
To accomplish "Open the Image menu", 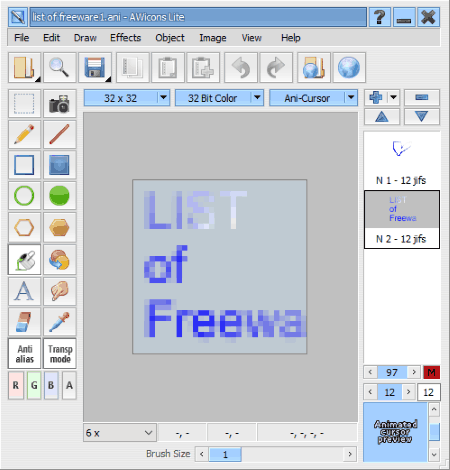I will coord(213,38).
